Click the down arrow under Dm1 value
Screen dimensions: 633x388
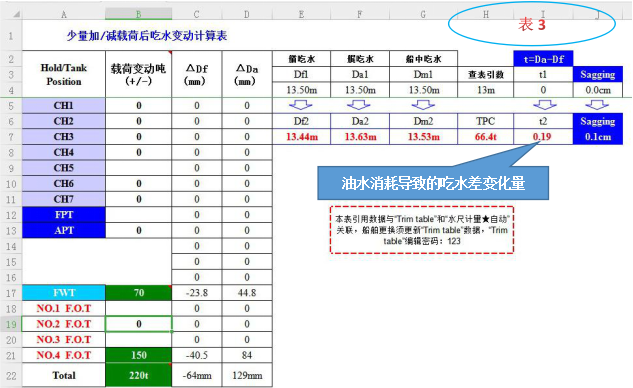[x=423, y=105]
